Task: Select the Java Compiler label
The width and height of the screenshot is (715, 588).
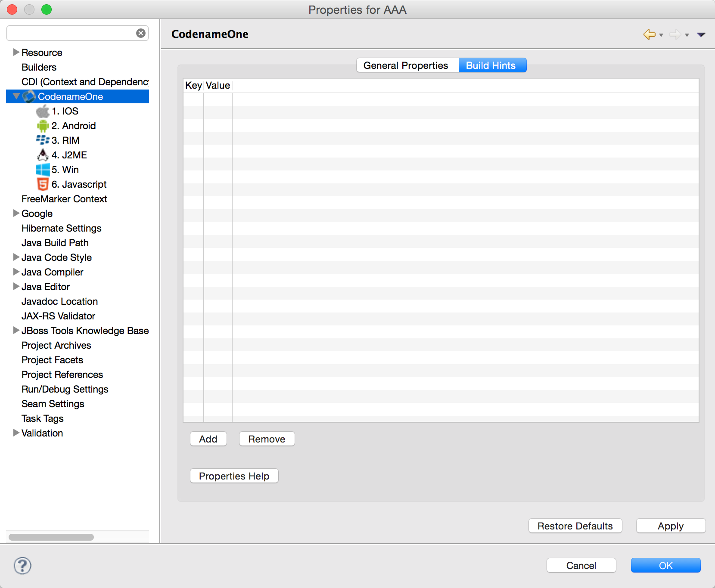Action: 53,272
